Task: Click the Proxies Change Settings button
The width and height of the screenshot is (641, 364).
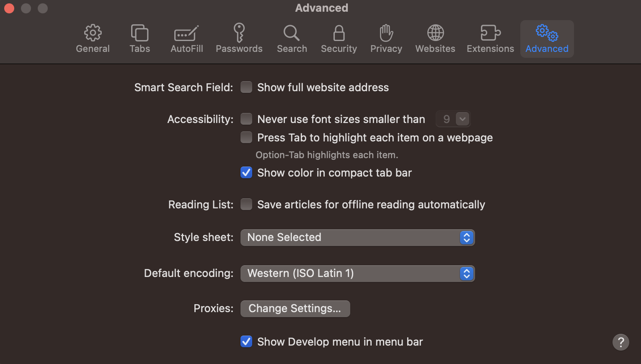Action: coord(295,309)
